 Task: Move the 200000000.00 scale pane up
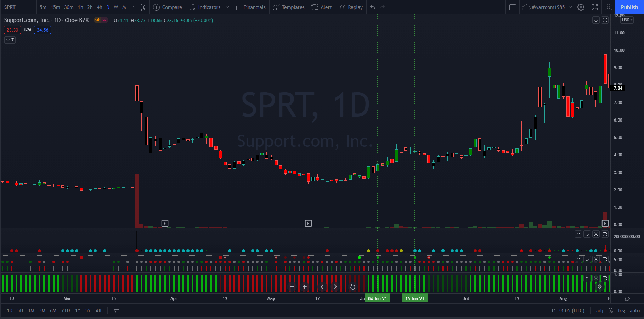pos(578,234)
